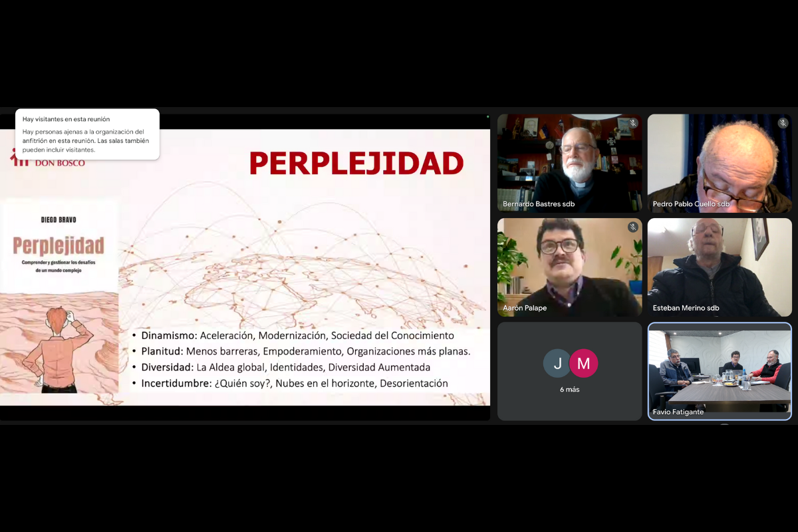Click the "Hay visitantes en esta reunión" notice heading

pos(66,119)
